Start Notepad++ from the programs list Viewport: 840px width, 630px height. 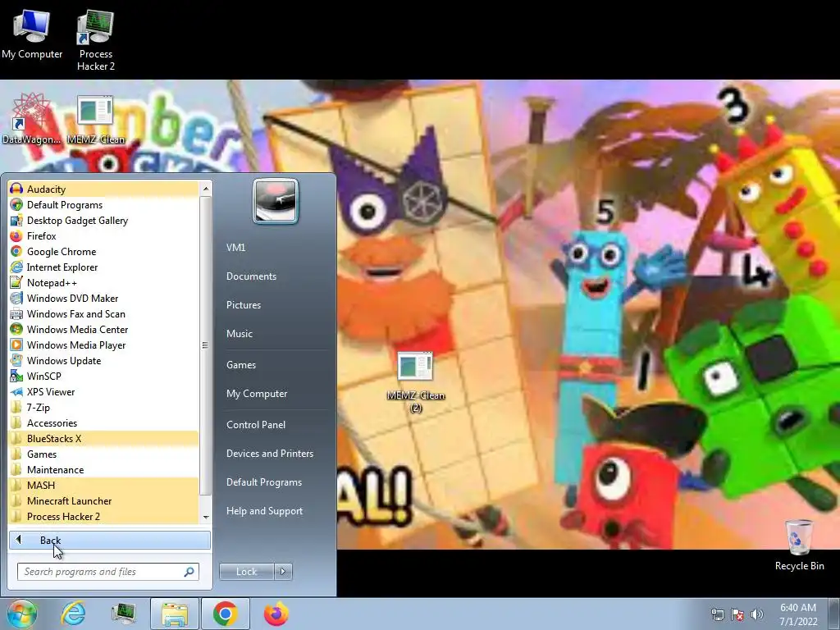(x=103, y=282)
